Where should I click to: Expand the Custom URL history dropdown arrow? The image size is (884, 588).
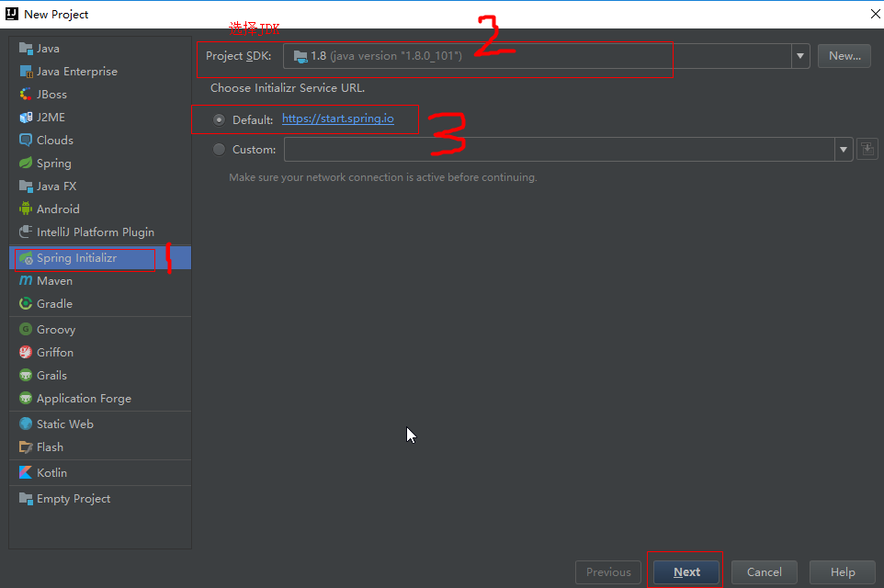point(844,150)
